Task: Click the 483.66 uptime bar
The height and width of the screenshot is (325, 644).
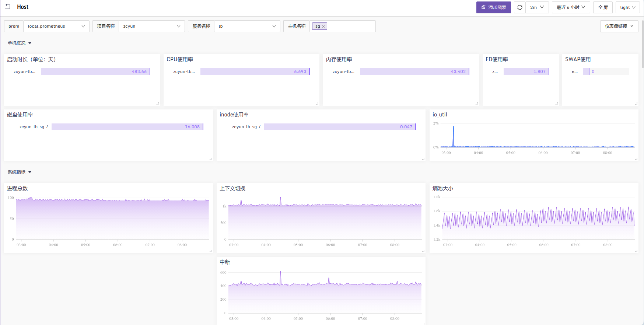Action: coord(95,71)
